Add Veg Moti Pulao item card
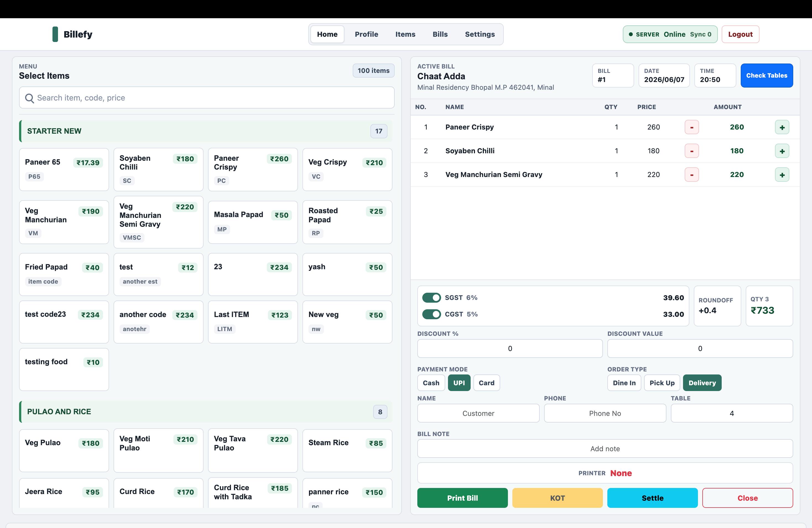The width and height of the screenshot is (812, 528). [x=158, y=451]
